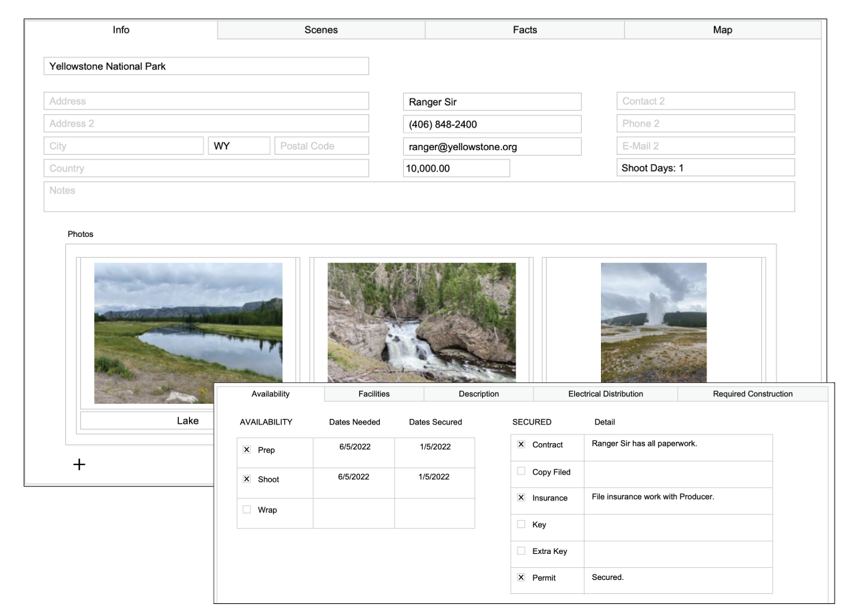Check the Extra Key checkbox
This screenshot has height=616, width=850.
click(x=521, y=551)
